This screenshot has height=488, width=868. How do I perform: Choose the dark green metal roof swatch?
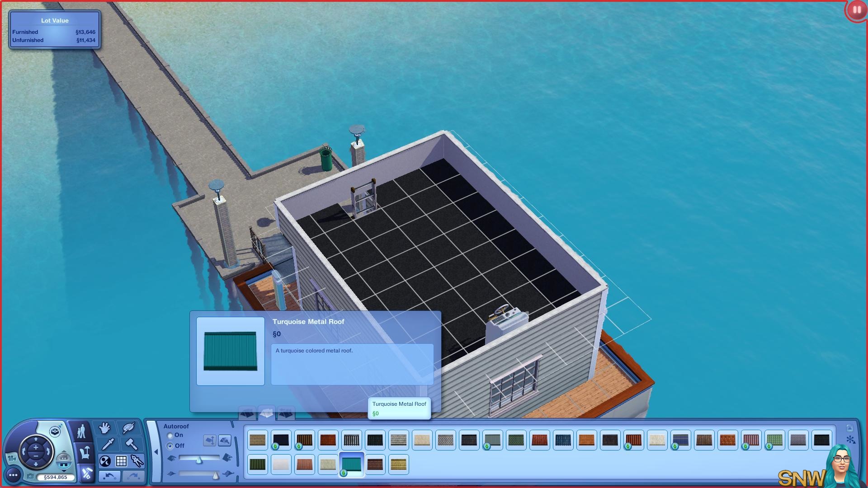coord(258,465)
